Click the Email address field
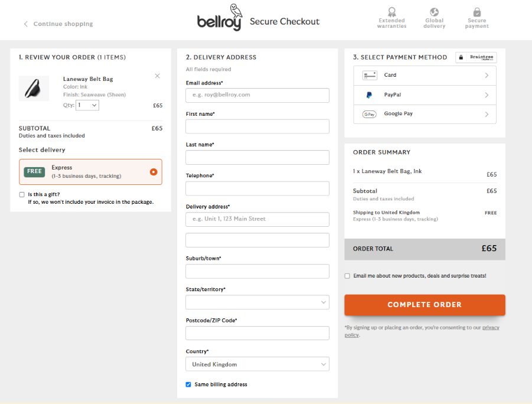 [257, 95]
